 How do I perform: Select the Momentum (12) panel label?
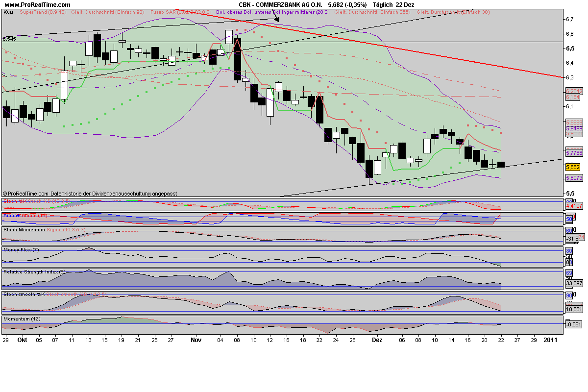pos(22,318)
